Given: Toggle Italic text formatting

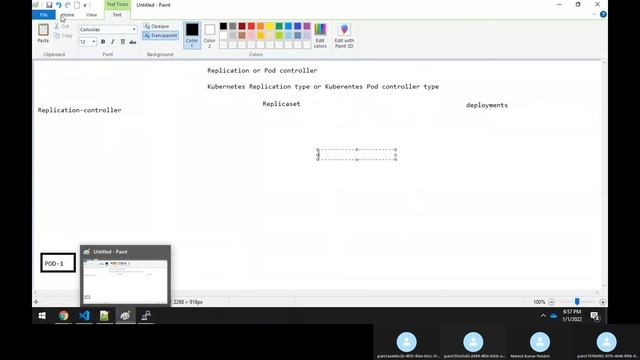Looking at the screenshot, I should [x=113, y=42].
